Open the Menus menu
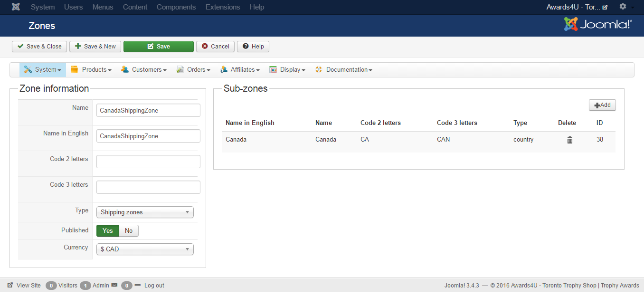This screenshot has height=306, width=644. tap(103, 7)
